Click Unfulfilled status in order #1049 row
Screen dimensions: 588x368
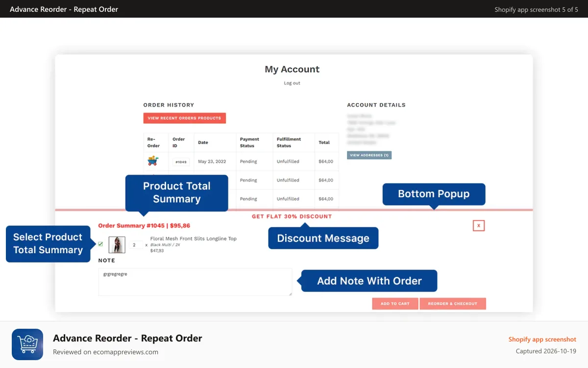point(288,161)
